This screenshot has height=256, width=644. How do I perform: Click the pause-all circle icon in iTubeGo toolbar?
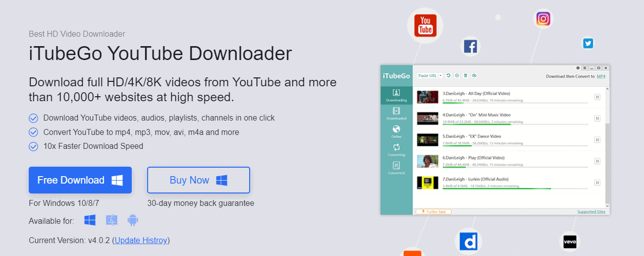tap(457, 75)
